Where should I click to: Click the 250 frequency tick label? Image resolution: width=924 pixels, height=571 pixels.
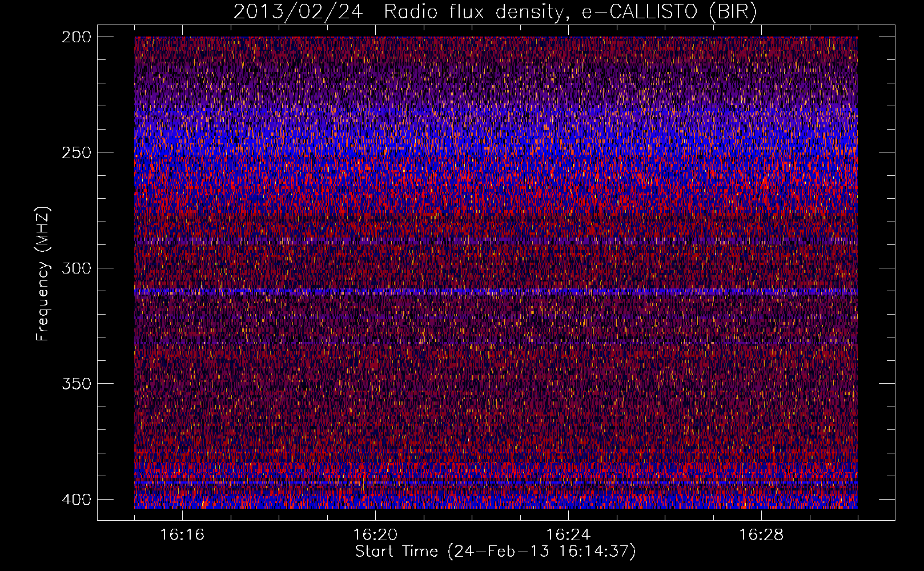tap(76, 152)
